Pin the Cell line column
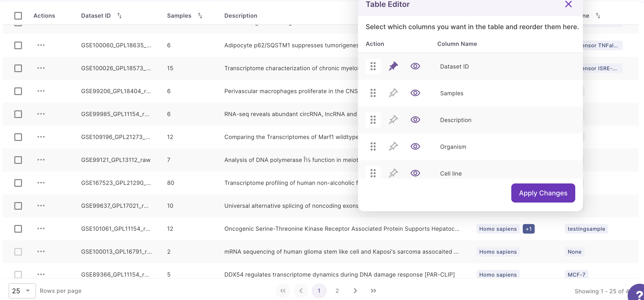Image resolution: width=644 pixels, height=300 pixels. click(x=393, y=173)
